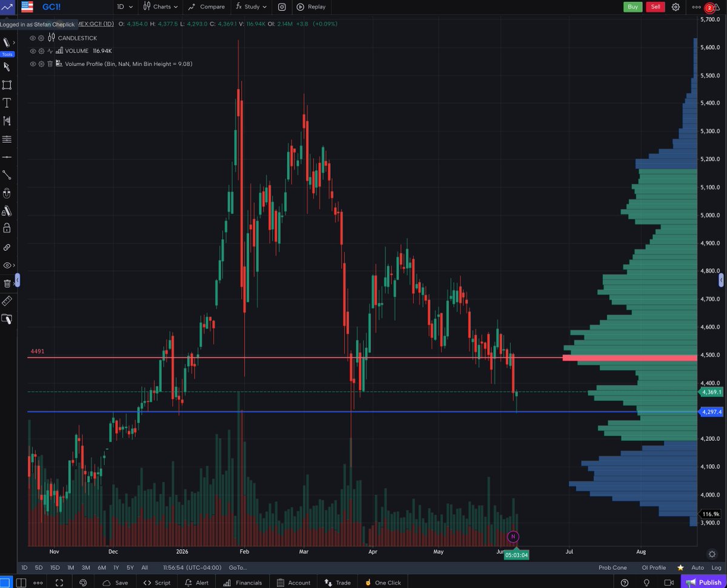Toggle visibility of the VOLUME study
727x588 pixels.
pos(33,51)
